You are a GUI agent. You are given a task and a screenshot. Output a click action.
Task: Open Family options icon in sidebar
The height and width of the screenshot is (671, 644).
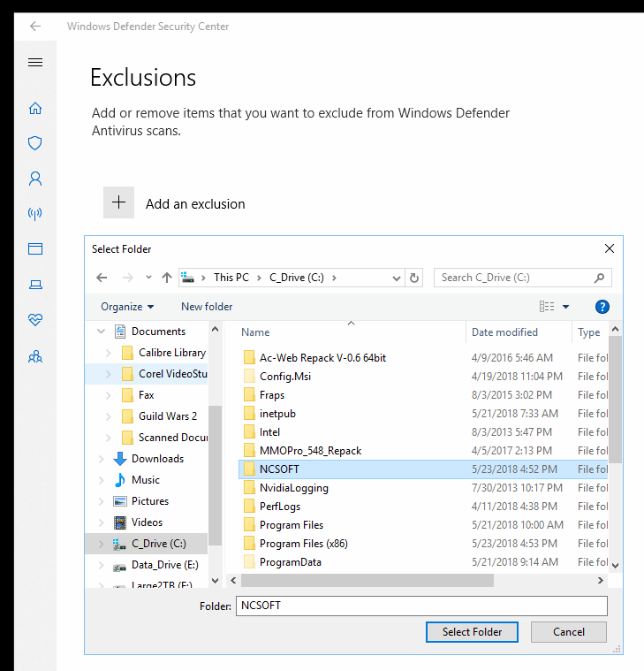pyautogui.click(x=35, y=357)
